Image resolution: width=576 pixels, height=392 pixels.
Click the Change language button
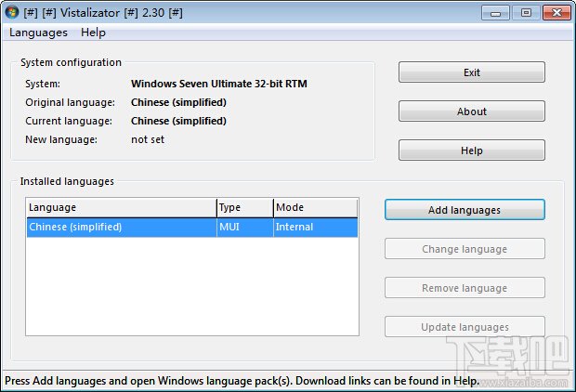[x=465, y=249]
